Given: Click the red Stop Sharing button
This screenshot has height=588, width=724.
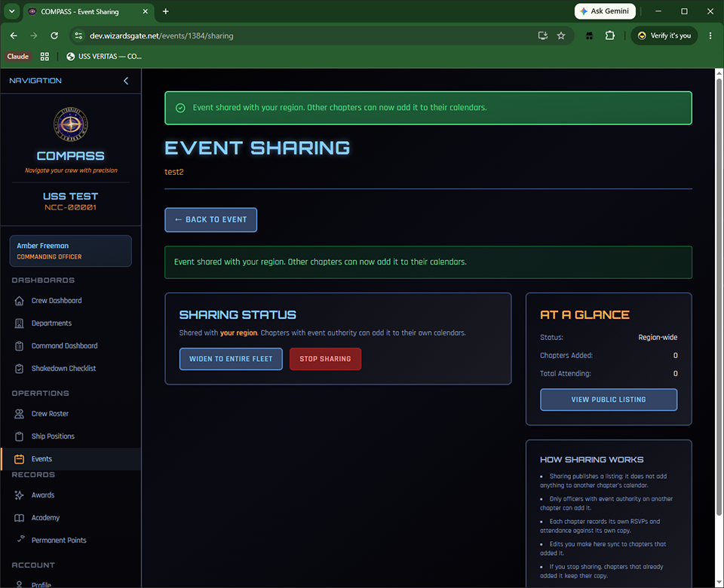Looking at the screenshot, I should pyautogui.click(x=325, y=359).
